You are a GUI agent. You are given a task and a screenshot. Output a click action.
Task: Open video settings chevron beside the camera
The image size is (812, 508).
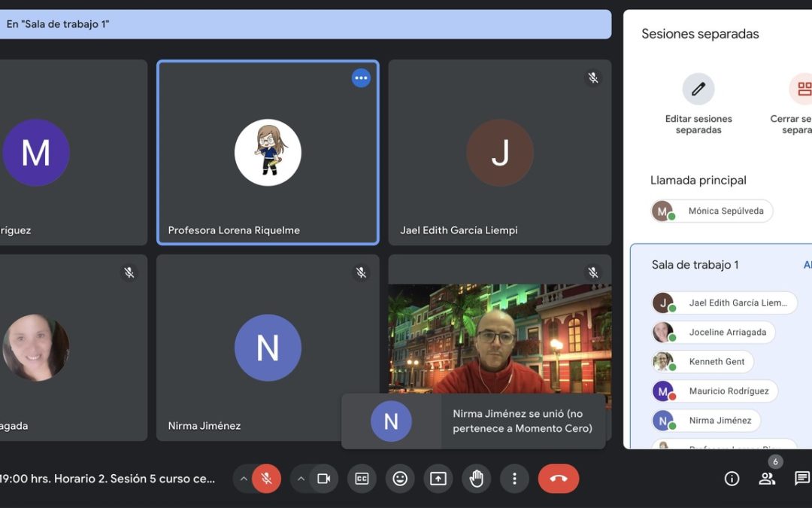[301, 479]
